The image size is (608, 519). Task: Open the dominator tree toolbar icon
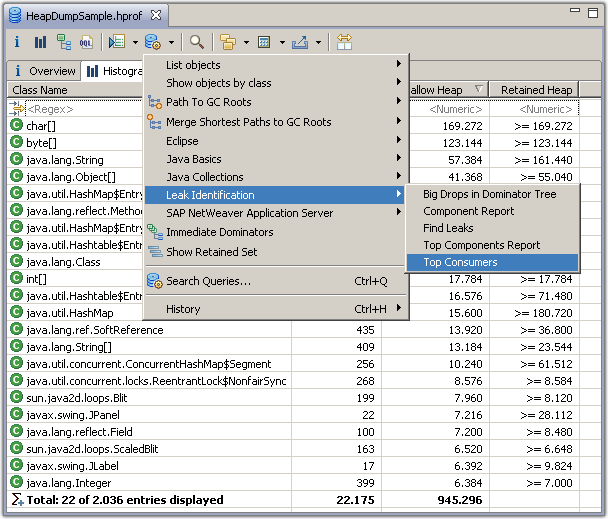(64, 42)
